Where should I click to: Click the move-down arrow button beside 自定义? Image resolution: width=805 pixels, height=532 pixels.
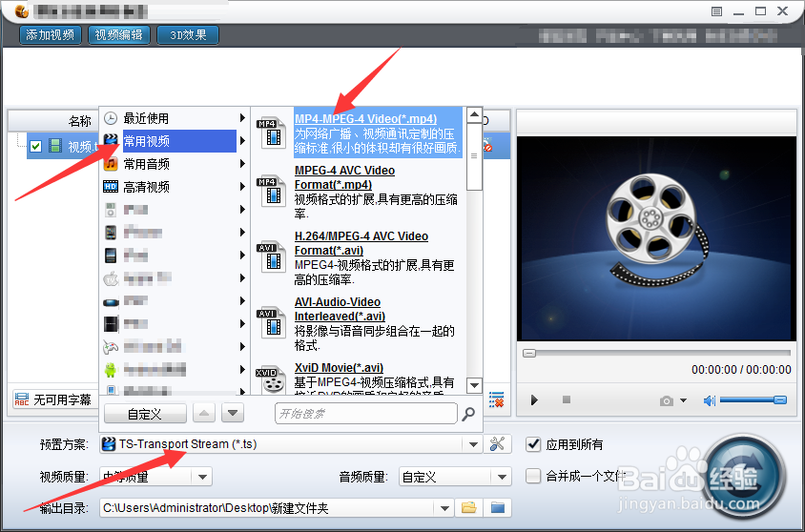click(x=233, y=413)
